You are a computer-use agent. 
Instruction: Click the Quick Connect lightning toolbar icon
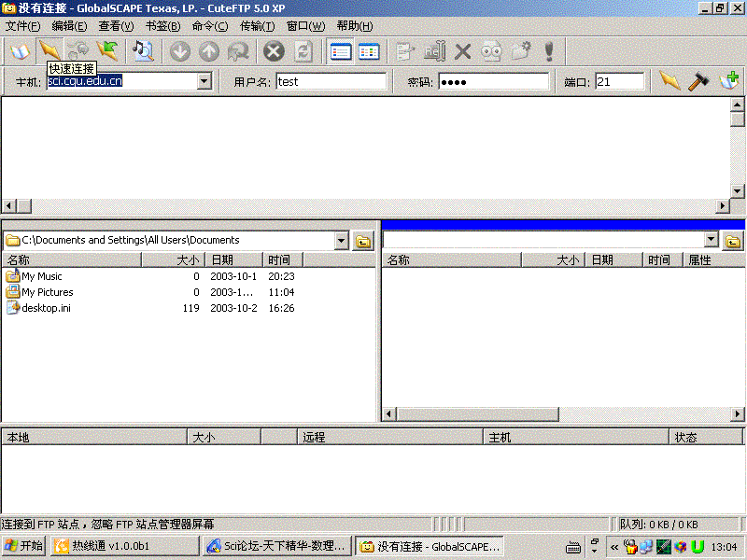point(49,51)
